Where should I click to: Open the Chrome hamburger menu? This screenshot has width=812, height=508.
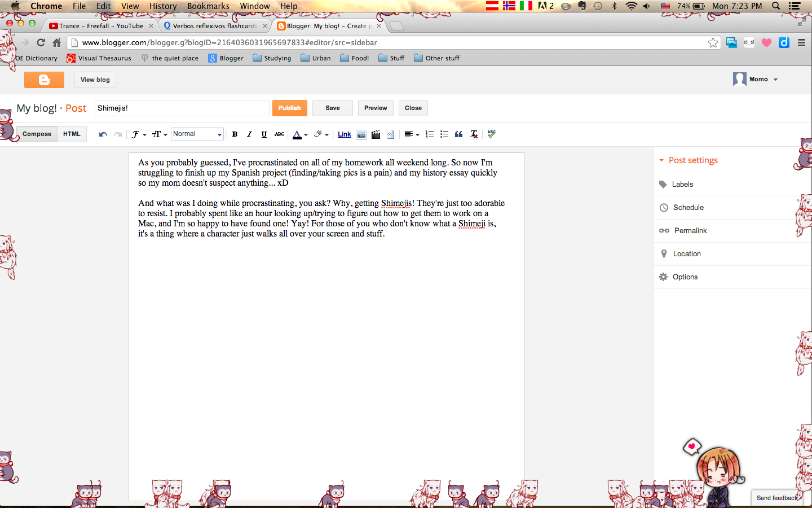(801, 42)
